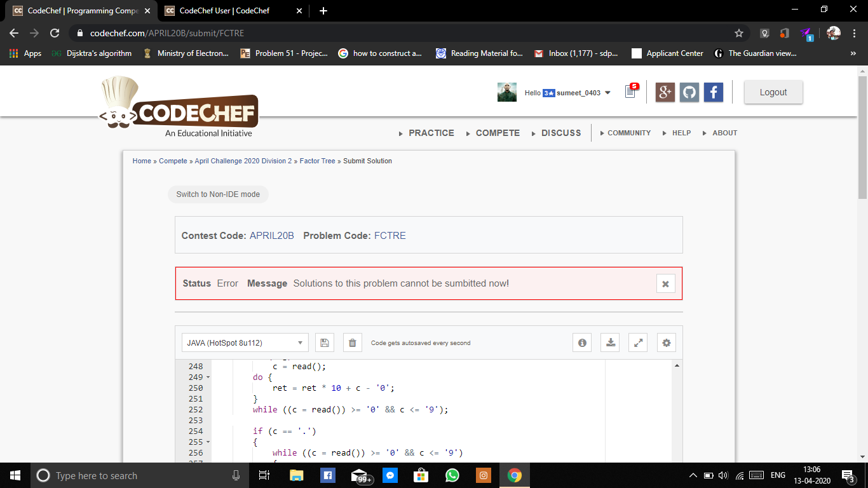The image size is (868, 488).
Task: Open Problem 51 - Project bookmark
Action: 284,53
